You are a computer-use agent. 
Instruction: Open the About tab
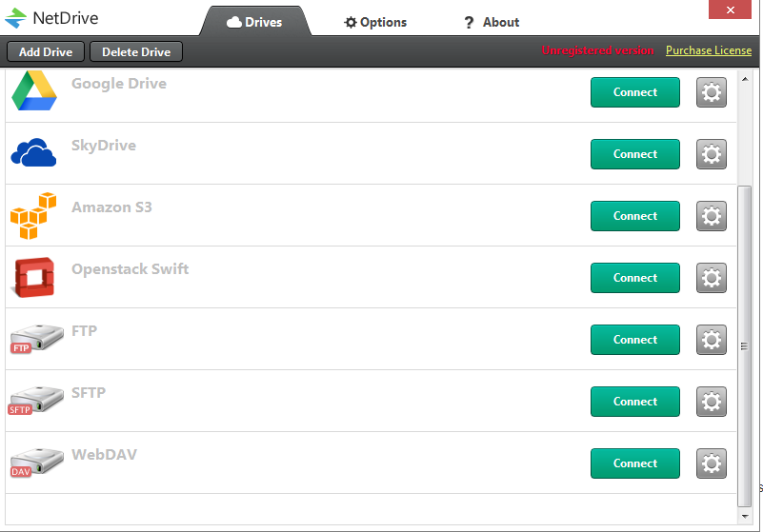(x=492, y=22)
